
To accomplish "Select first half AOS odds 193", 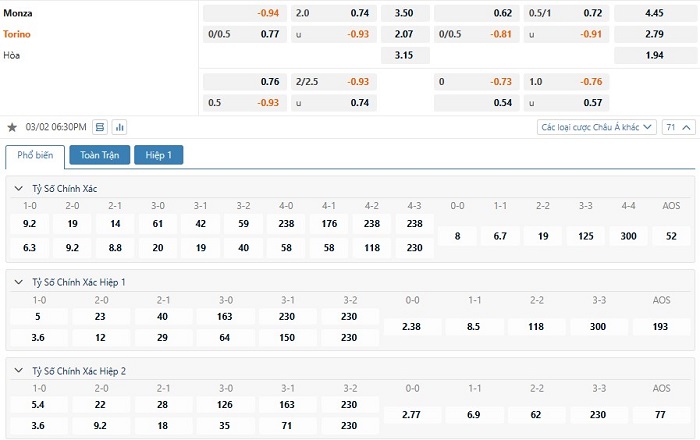I will 663,326.
